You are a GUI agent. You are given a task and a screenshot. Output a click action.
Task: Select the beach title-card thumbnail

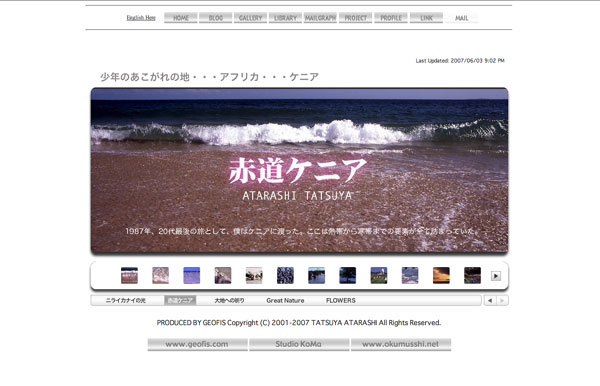coord(129,275)
